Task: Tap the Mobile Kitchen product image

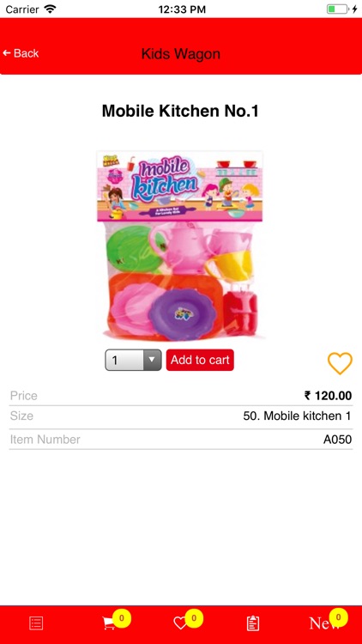Action: pos(180,246)
